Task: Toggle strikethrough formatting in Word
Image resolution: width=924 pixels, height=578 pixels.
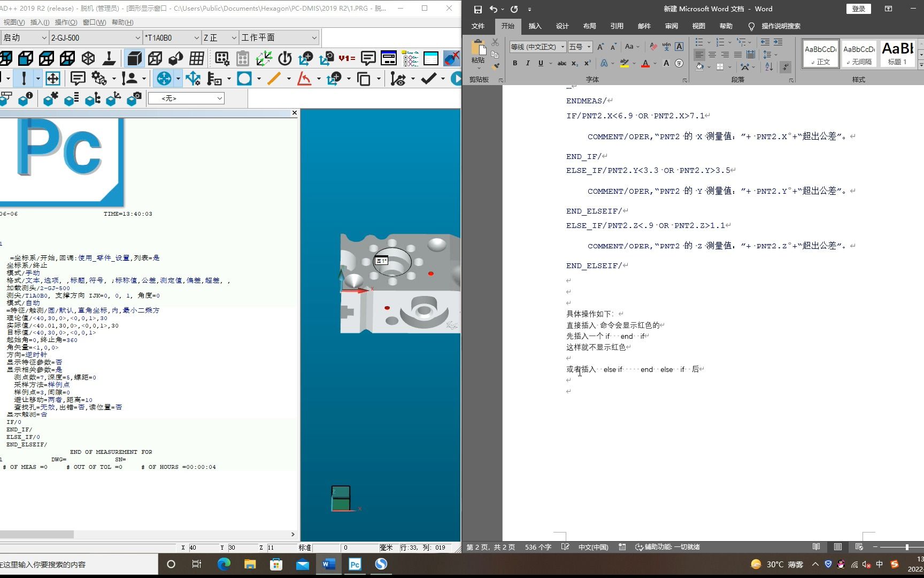Action: 563,63
